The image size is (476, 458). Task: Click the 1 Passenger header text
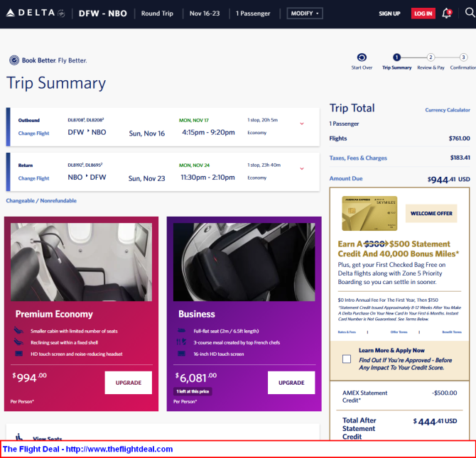coord(253,13)
